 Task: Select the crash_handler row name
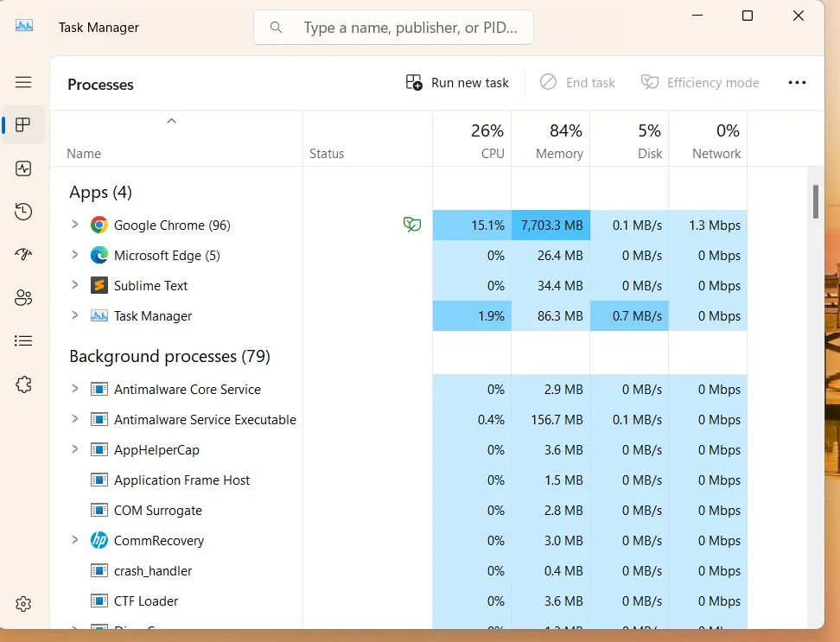pos(153,571)
